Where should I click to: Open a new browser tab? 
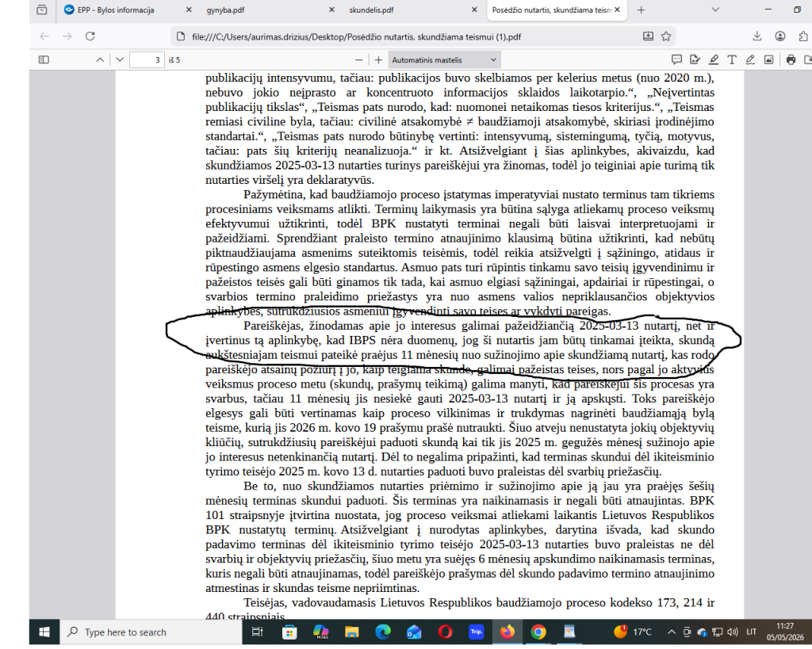(x=641, y=10)
